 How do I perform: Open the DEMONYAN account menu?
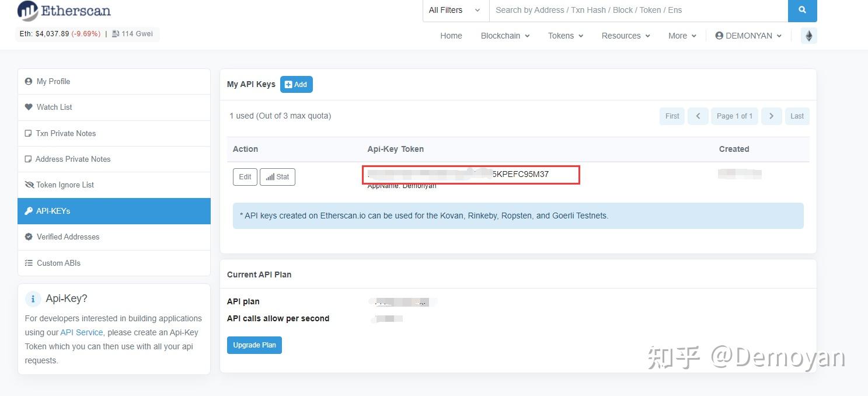pos(748,36)
